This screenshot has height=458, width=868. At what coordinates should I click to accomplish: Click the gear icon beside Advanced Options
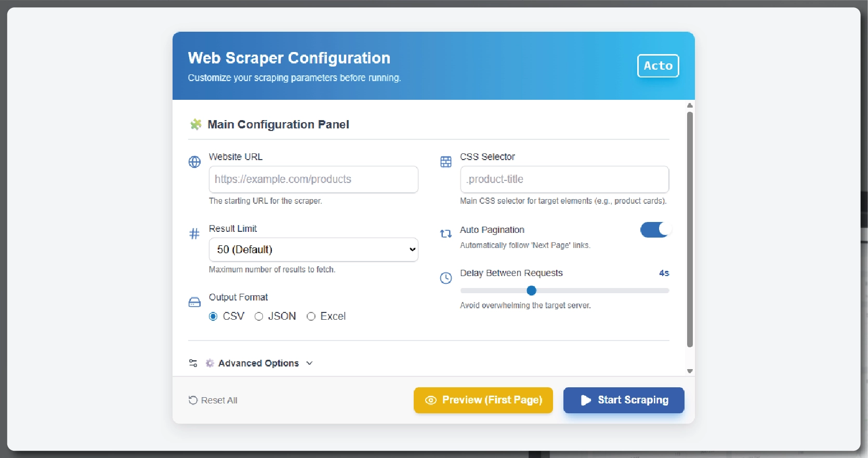click(209, 363)
